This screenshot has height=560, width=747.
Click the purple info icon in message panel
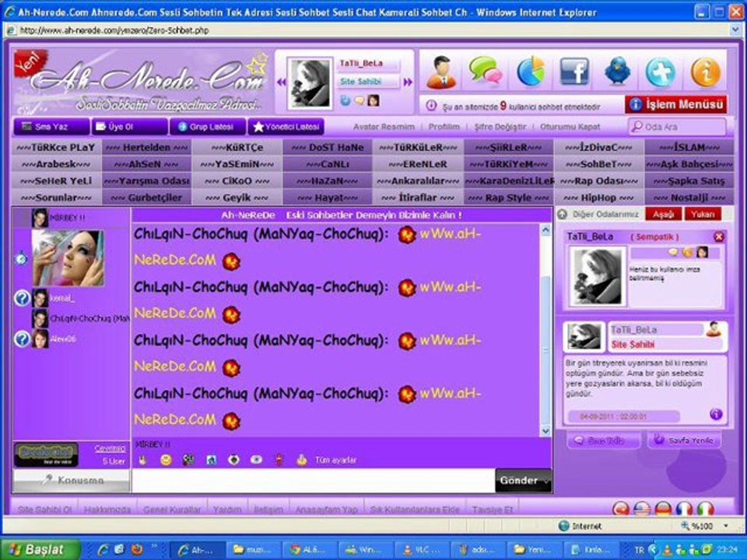coord(716,414)
